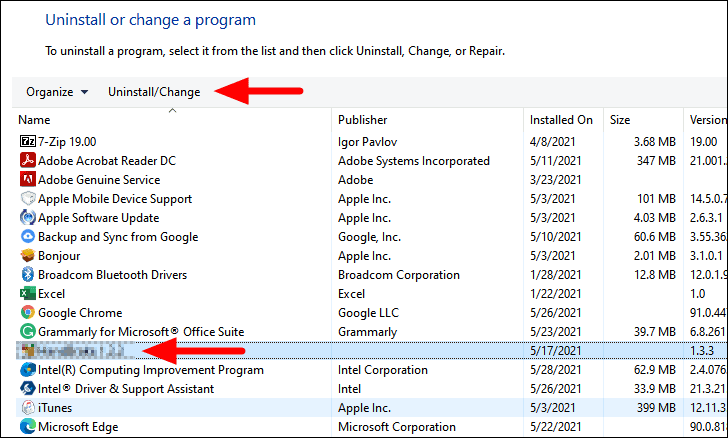This screenshot has height=438, width=728.
Task: Select the Bonjour entry name
Action: point(59,256)
